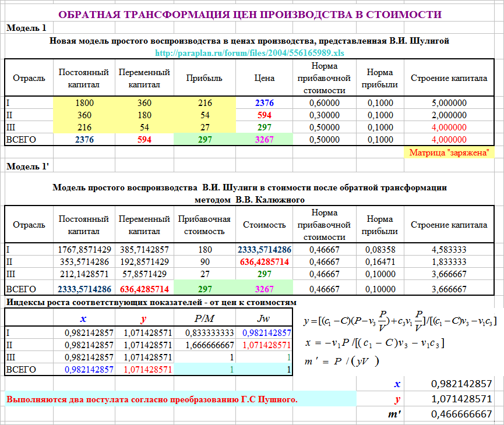The width and height of the screenshot is (504, 425).
Task: Select the 'Модель 1' label cell
Action: [26, 28]
